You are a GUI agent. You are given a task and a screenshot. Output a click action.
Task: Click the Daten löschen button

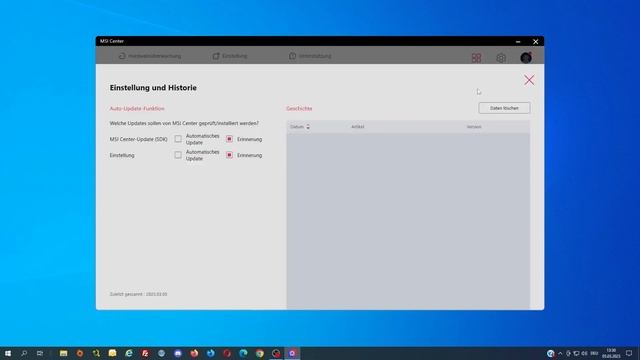(x=504, y=108)
